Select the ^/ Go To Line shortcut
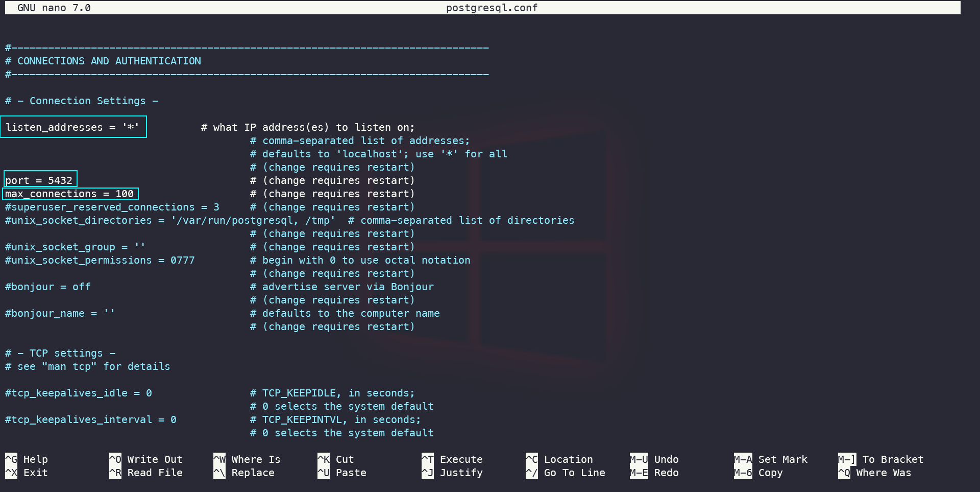This screenshot has width=980, height=492. (566, 473)
